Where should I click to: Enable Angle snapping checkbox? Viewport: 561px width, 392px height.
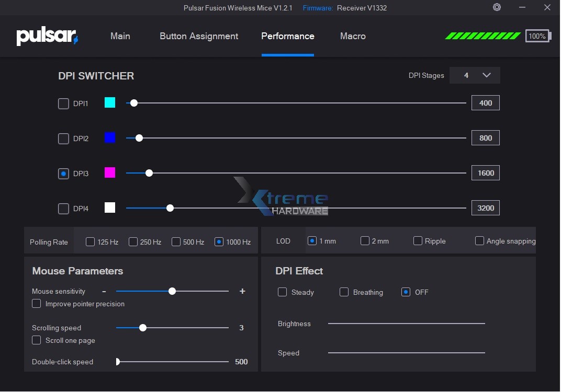[479, 241]
